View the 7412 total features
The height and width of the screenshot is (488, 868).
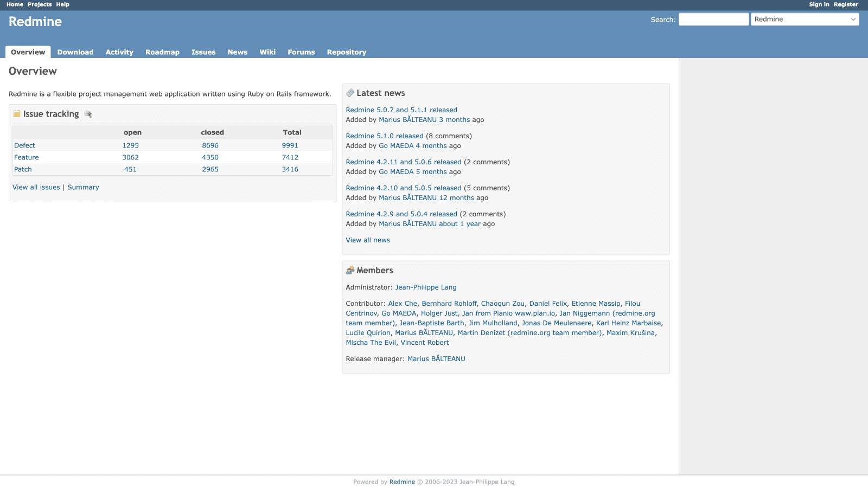[290, 157]
